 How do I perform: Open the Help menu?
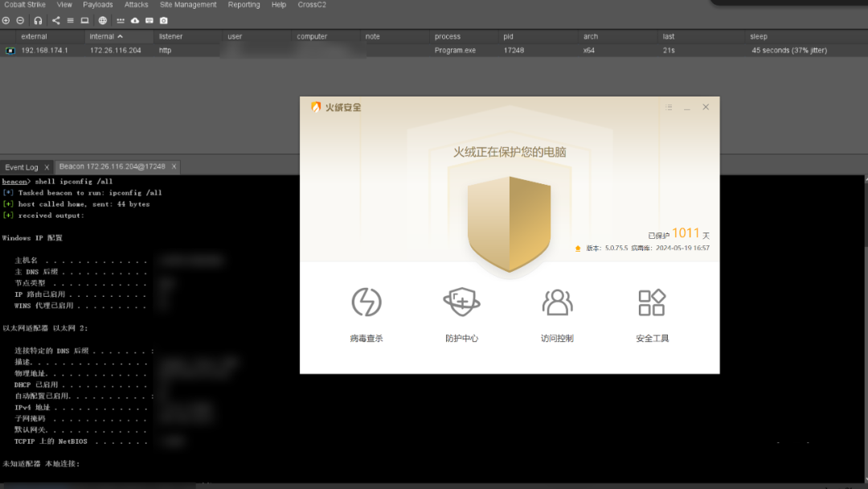[x=278, y=5]
